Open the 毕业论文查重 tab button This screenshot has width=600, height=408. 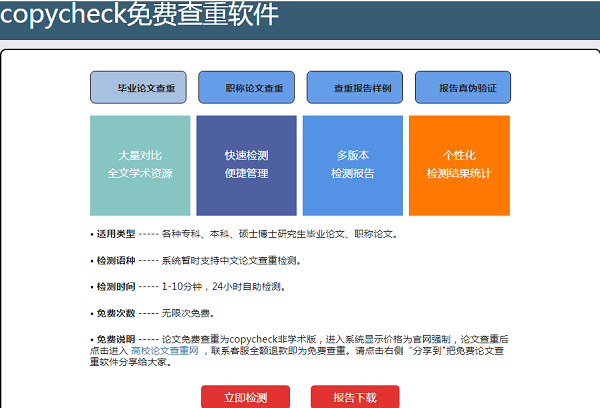pyautogui.click(x=138, y=87)
